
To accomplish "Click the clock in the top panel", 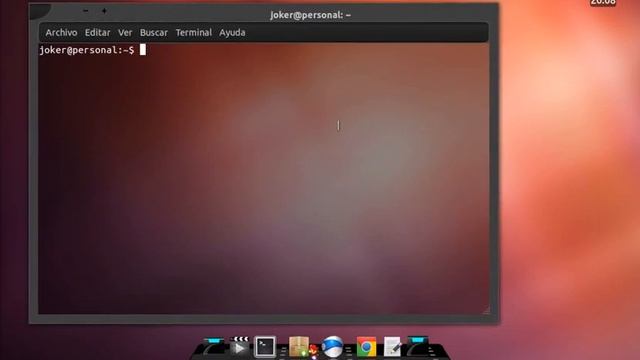I will tap(603, 2).
